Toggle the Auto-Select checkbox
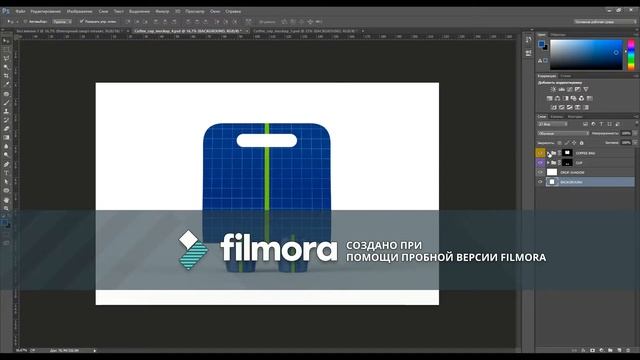The image size is (640, 360). [x=25, y=22]
